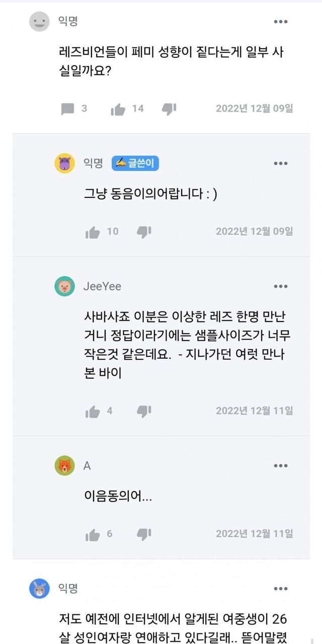Click the hippo avatar of the author reply
This screenshot has width=322, height=644.
click(x=64, y=163)
